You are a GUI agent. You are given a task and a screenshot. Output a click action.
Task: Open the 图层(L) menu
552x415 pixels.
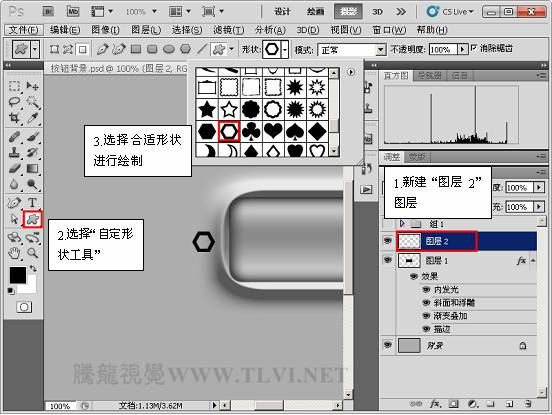click(x=146, y=30)
